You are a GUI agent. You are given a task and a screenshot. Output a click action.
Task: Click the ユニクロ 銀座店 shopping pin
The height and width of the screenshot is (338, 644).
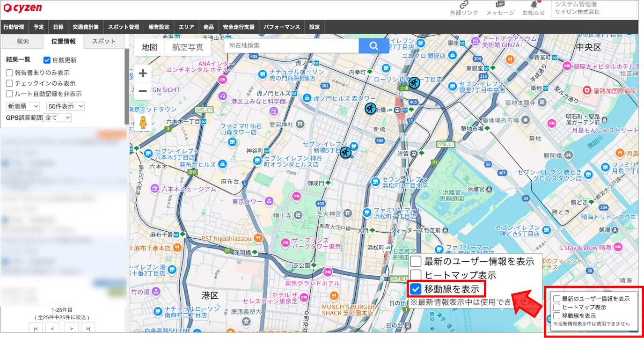453,55
